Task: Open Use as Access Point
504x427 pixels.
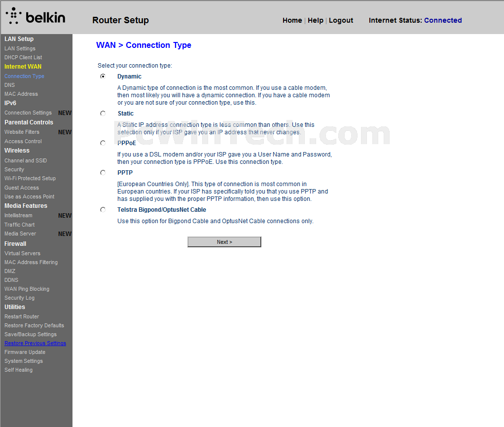Action: 29,196
